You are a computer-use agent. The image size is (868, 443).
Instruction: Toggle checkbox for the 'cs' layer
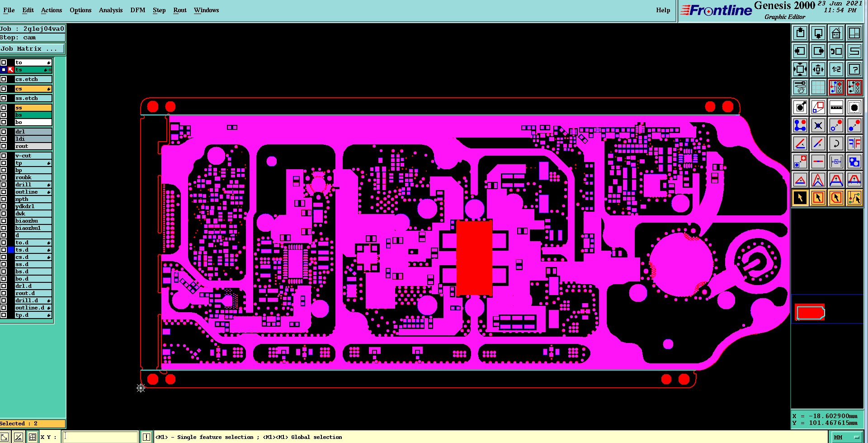point(4,89)
